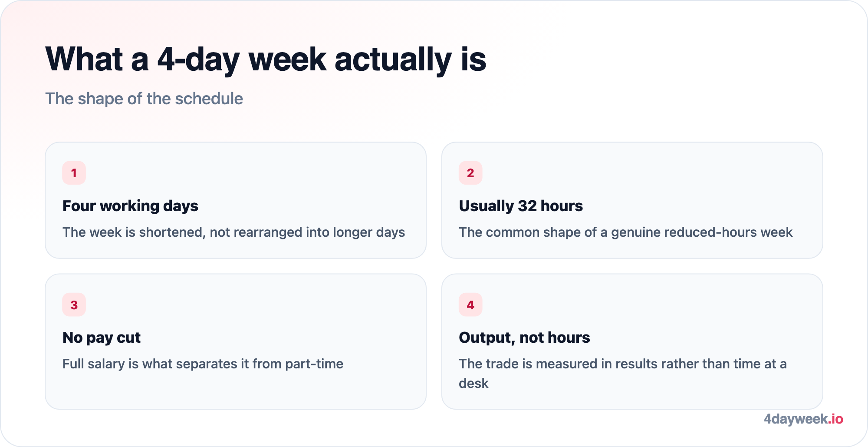The height and width of the screenshot is (447, 868).
Task: Click the empty area of the 'Usually 32 hours' card
Action: [x=651, y=174]
